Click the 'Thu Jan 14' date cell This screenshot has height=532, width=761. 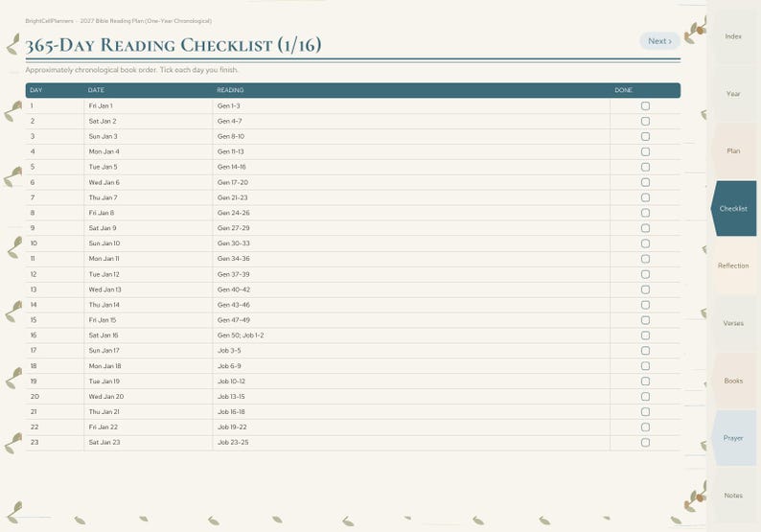point(148,305)
